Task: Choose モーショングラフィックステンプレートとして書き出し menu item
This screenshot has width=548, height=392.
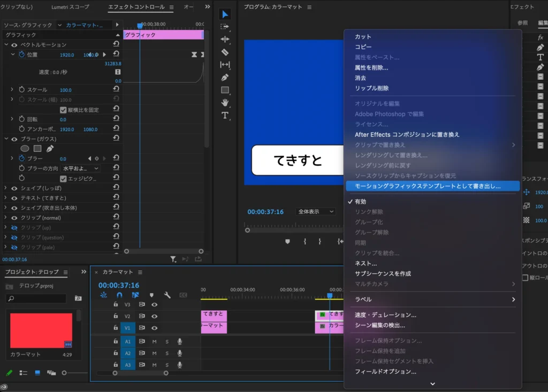Action: pyautogui.click(x=427, y=186)
